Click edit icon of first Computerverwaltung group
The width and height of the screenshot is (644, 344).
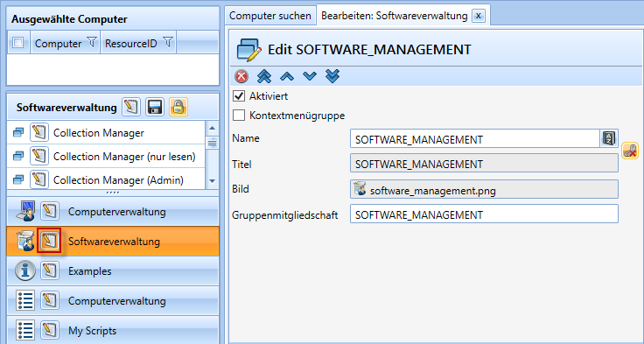point(50,211)
